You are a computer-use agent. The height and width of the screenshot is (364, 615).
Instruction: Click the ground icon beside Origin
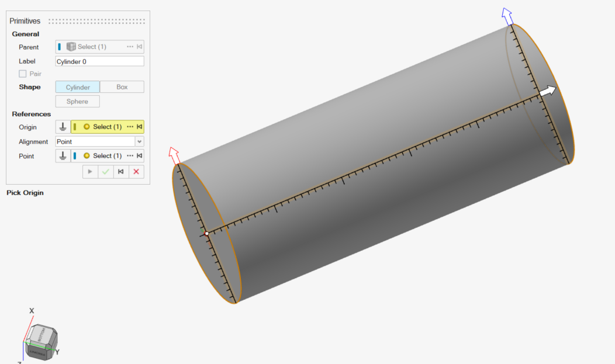pyautogui.click(x=63, y=127)
